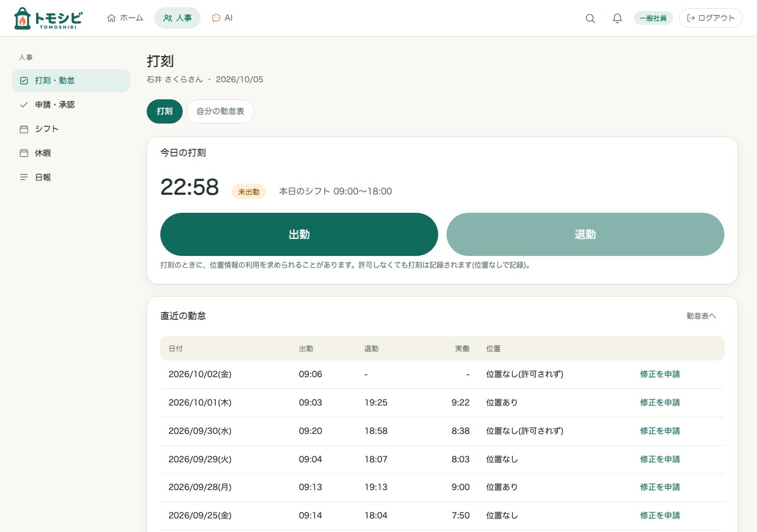Screen dimensions: 757x532
Task: Switch to the 自分の勤怠表 tab
Action: (220, 111)
